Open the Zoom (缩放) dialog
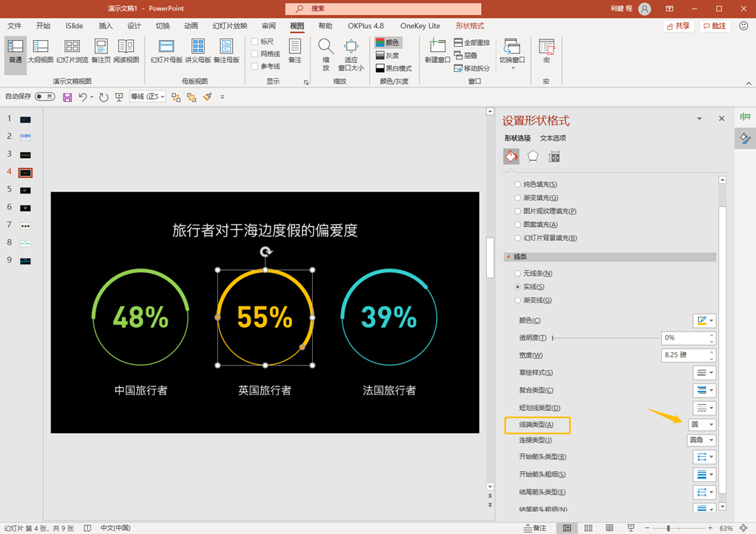 pos(326,54)
